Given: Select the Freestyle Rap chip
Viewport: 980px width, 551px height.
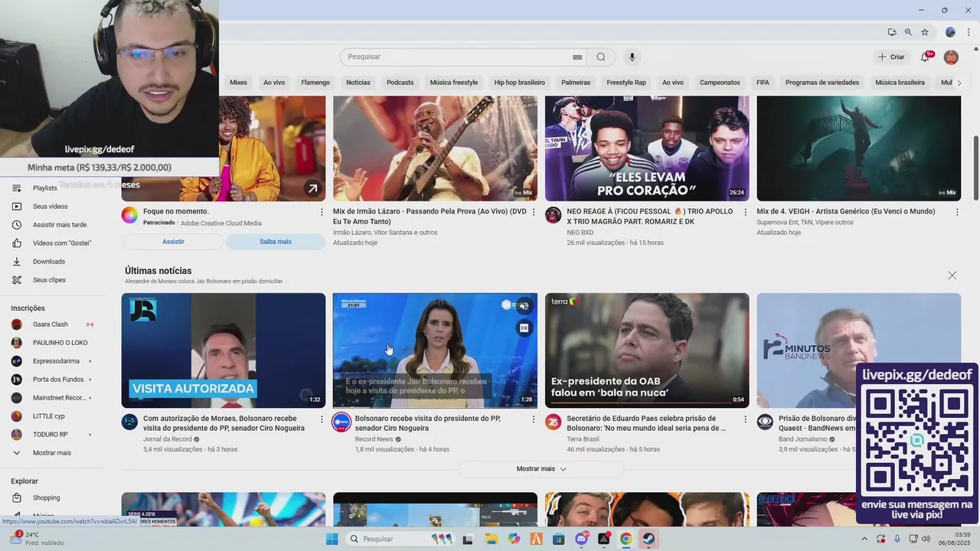Looking at the screenshot, I should tap(626, 83).
